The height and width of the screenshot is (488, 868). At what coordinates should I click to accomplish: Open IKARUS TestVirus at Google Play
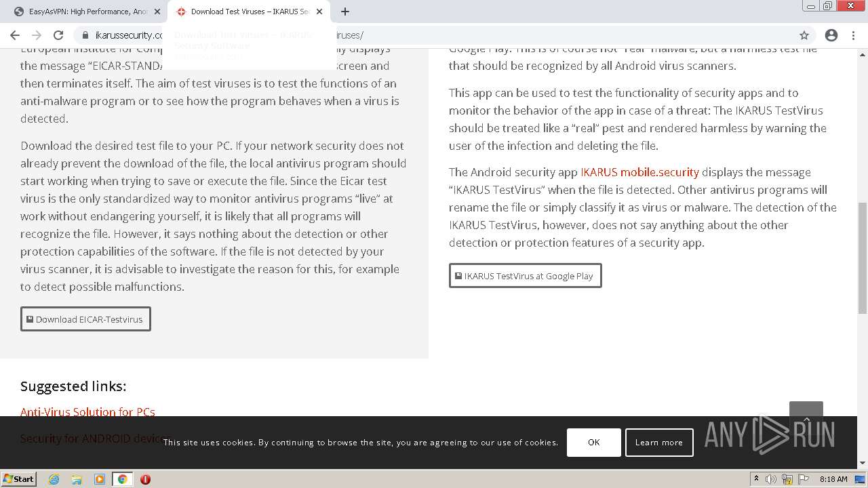[x=525, y=276]
